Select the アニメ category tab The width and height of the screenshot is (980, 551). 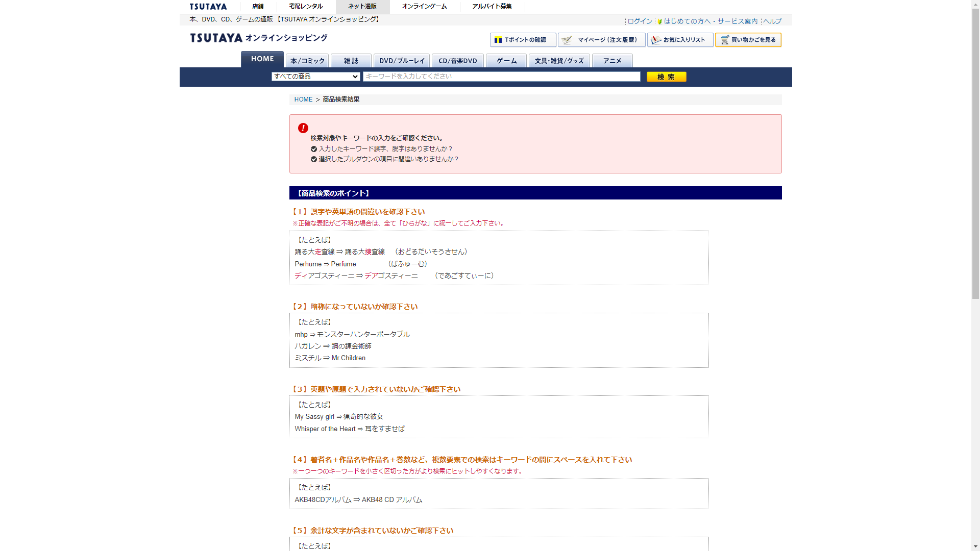click(x=612, y=61)
